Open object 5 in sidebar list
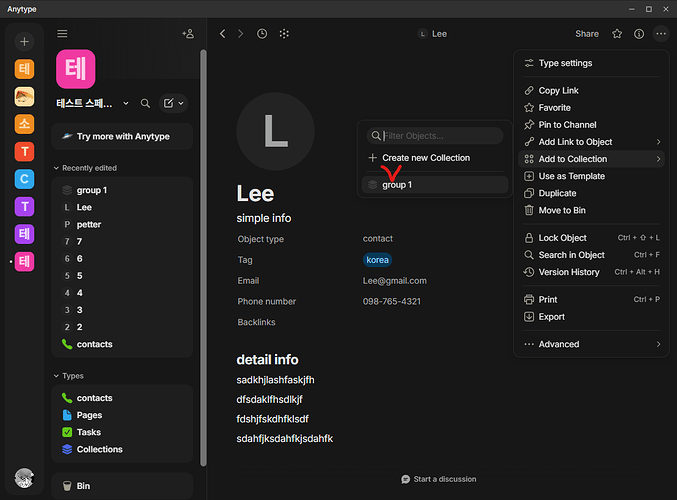This screenshot has width=677, height=500. [x=122, y=276]
